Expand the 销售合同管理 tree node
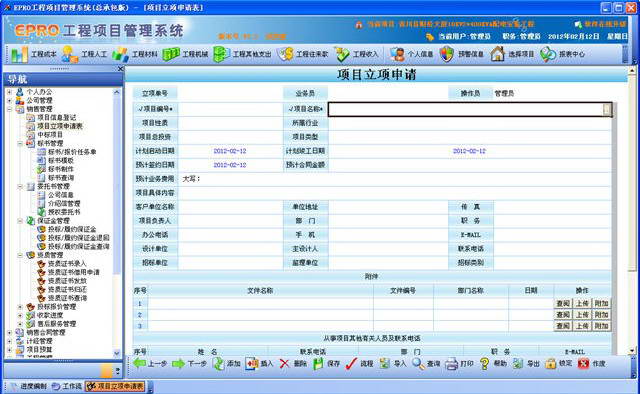Image resolution: width=640 pixels, height=394 pixels. coord(9,332)
